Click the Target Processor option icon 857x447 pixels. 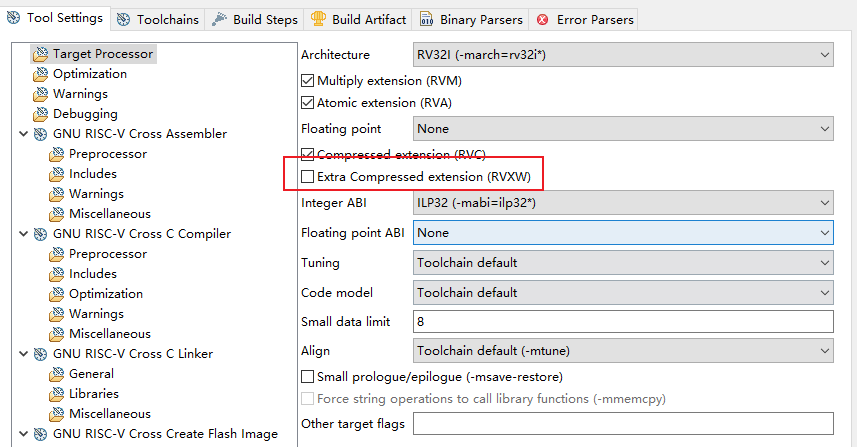pyautogui.click(x=40, y=54)
